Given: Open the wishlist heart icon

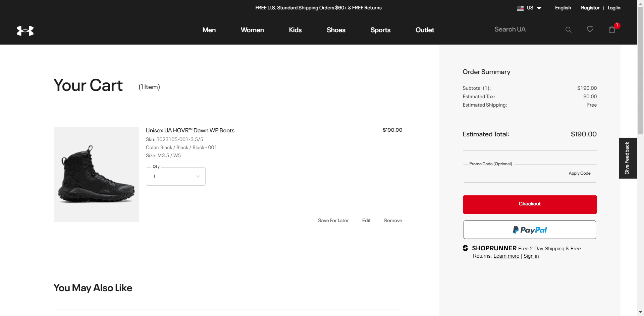Looking at the screenshot, I should click(590, 29).
